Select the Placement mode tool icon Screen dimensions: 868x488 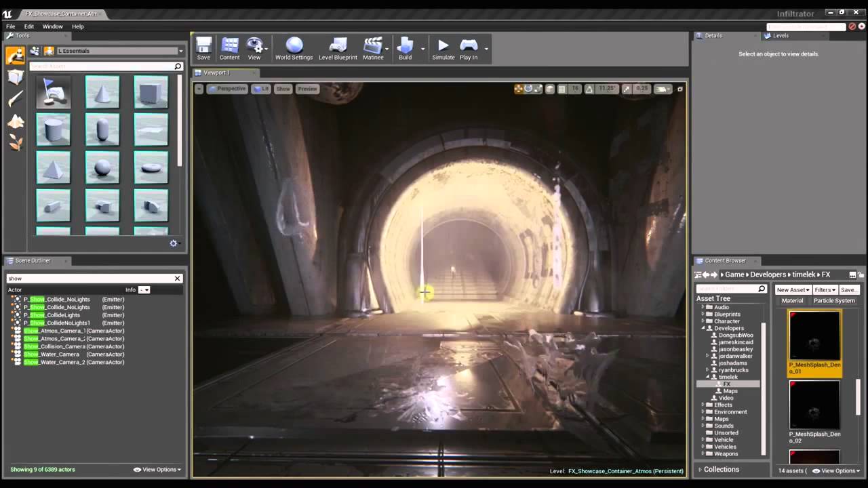tap(16, 56)
